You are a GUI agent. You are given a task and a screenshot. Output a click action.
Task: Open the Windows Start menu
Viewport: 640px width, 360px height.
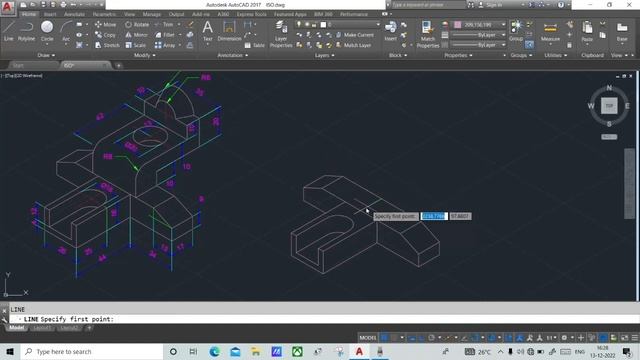coord(10,351)
